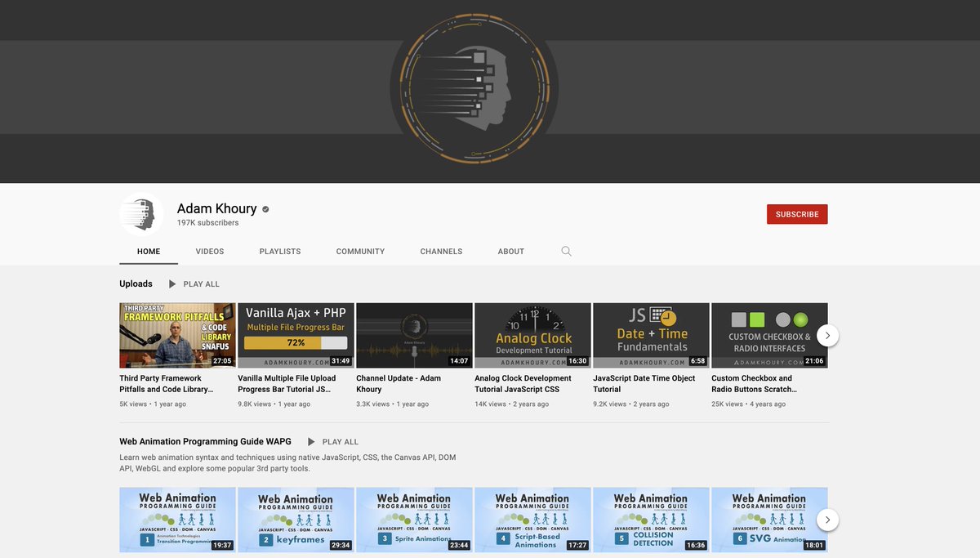Open the VIDEOS tab
980x558 pixels.
point(210,252)
